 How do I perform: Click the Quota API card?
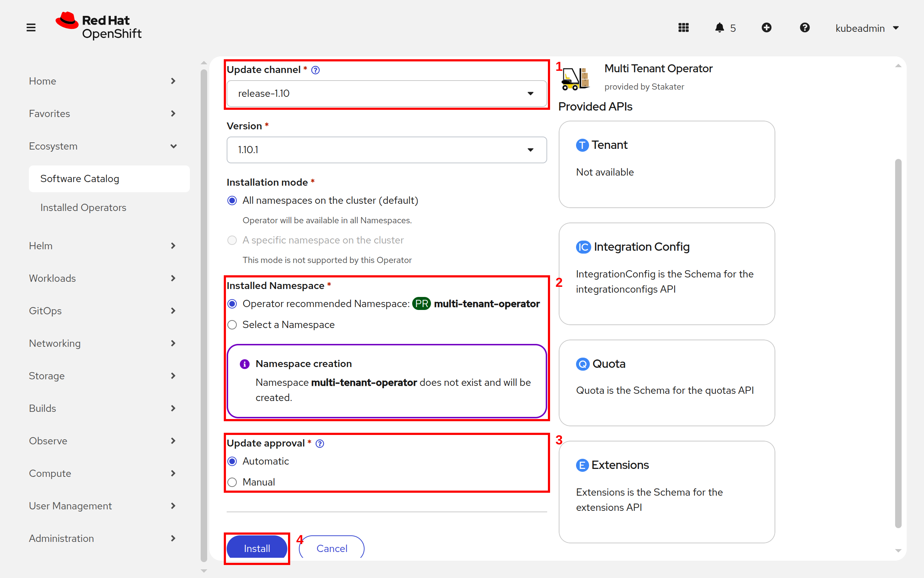(x=667, y=383)
